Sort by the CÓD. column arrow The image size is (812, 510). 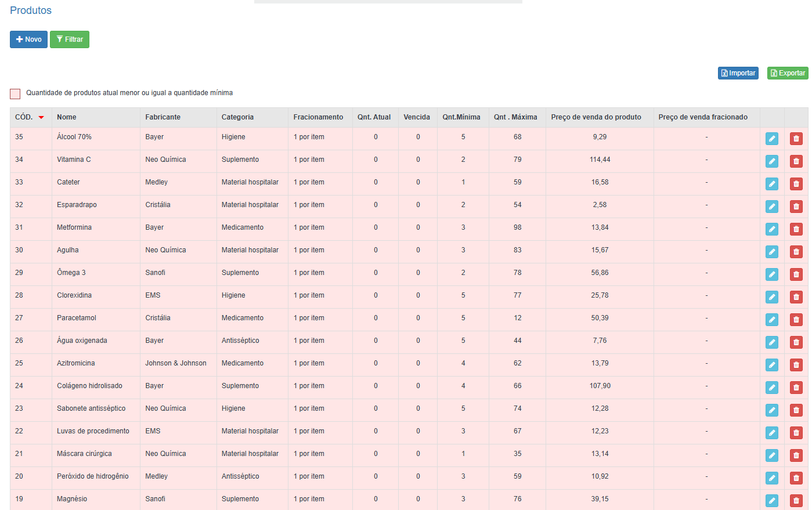click(41, 117)
